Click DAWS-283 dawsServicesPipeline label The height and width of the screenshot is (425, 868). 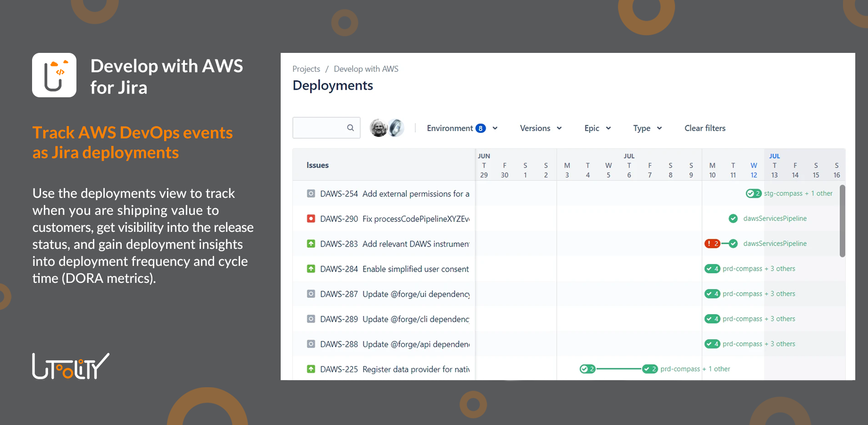[775, 244]
